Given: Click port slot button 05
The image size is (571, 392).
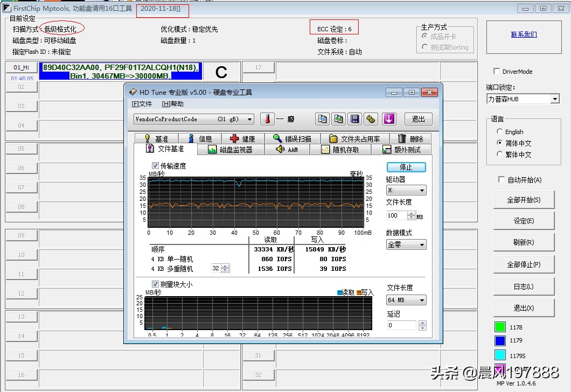Looking at the screenshot, I should pyautogui.click(x=22, y=149).
